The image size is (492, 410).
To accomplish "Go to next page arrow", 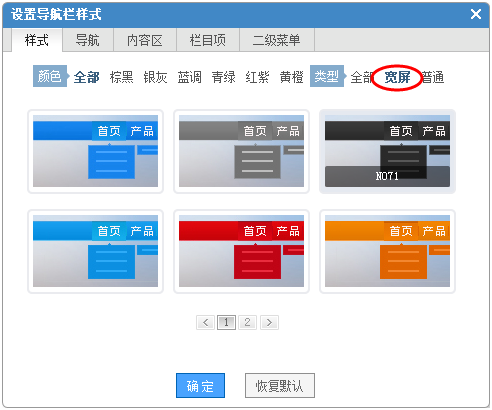I will click(x=269, y=322).
